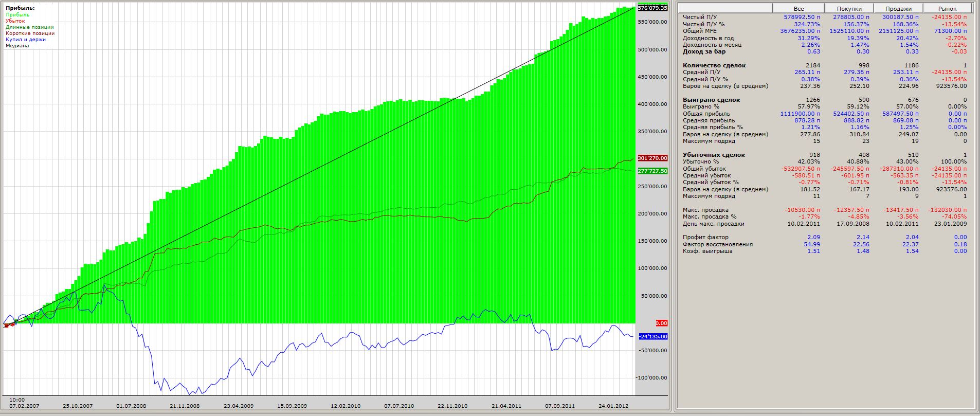Click the 10:00 time label
Screen dimensions: 980x416
17,400
